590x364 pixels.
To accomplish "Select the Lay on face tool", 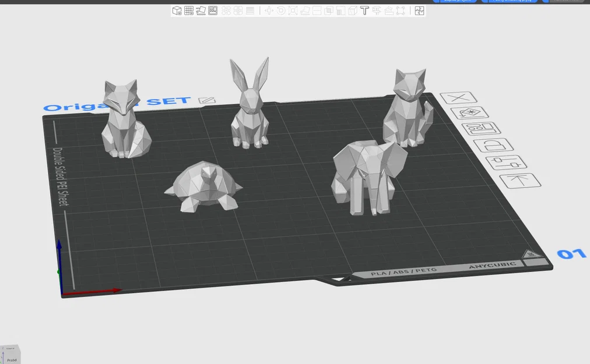I will pyautogui.click(x=305, y=10).
